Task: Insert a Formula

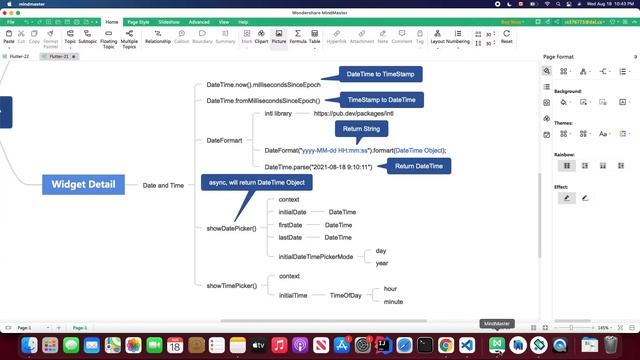Action: (298, 36)
